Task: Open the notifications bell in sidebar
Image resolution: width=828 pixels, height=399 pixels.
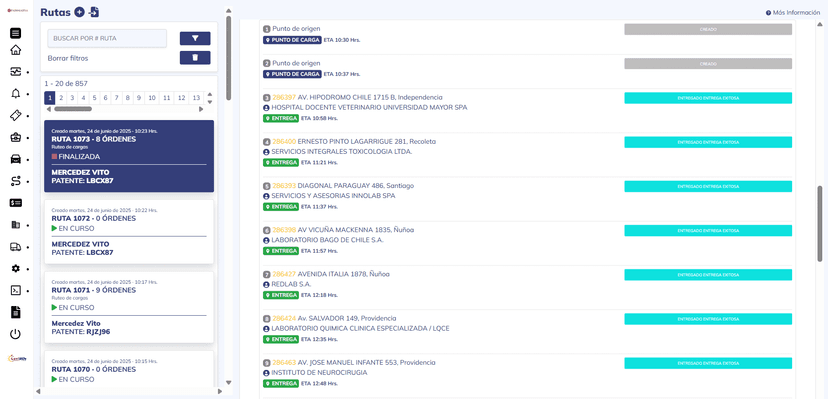Action: 16,94
